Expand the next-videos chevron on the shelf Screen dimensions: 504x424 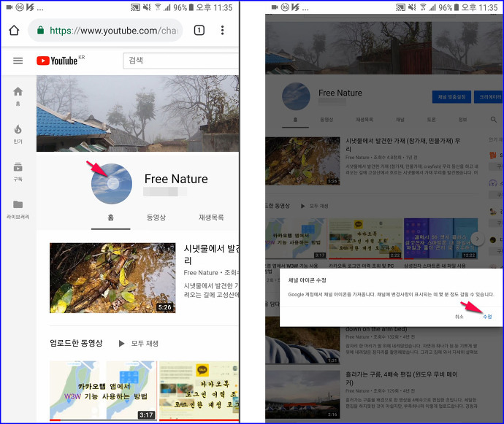[477, 239]
